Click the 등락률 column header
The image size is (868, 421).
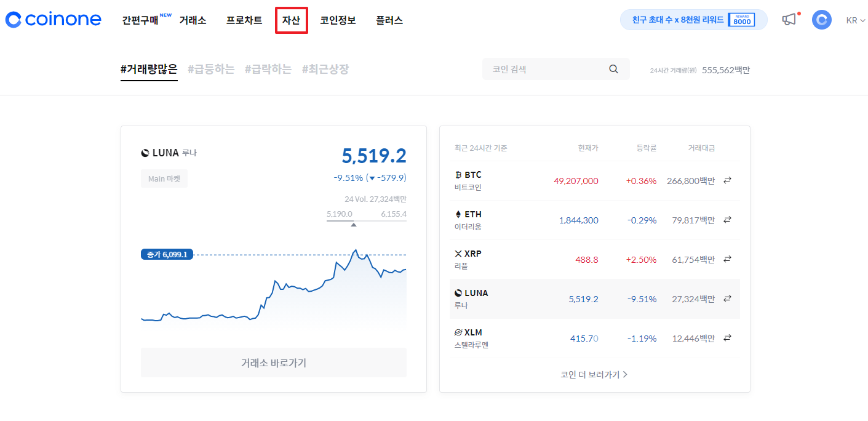tap(647, 148)
